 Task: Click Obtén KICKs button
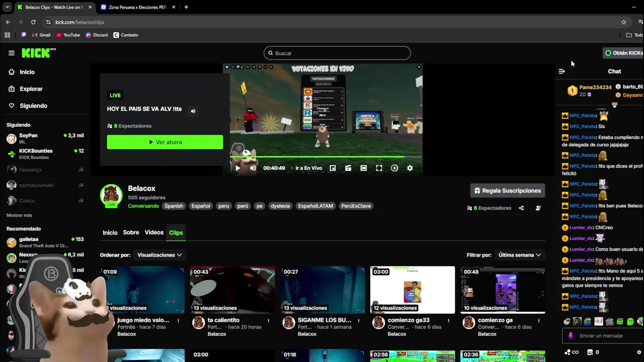(x=624, y=53)
